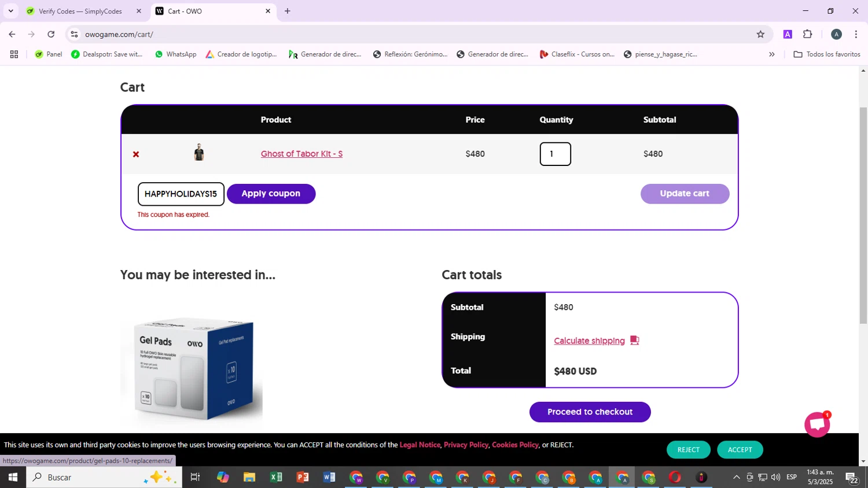This screenshot has height=488, width=868.
Task: Click the quantity input field
Action: click(556, 154)
